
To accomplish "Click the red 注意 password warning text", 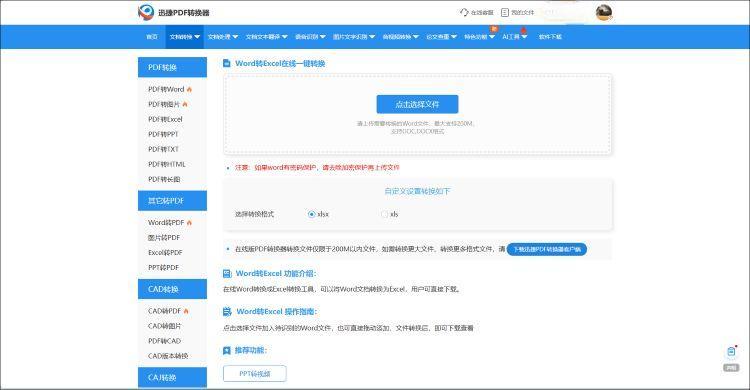I will coord(317,167).
